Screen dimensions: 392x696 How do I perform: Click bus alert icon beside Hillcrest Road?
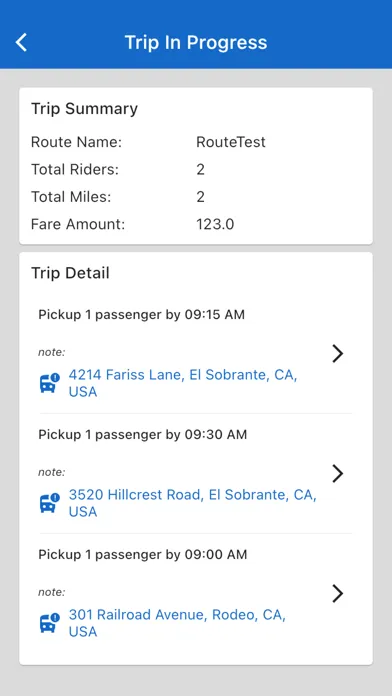tap(49, 503)
